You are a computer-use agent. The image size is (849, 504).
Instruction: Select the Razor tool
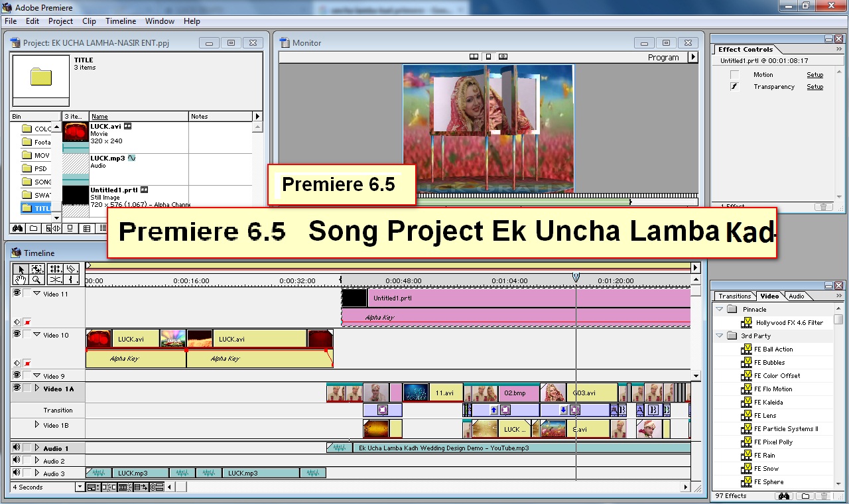tap(72, 269)
